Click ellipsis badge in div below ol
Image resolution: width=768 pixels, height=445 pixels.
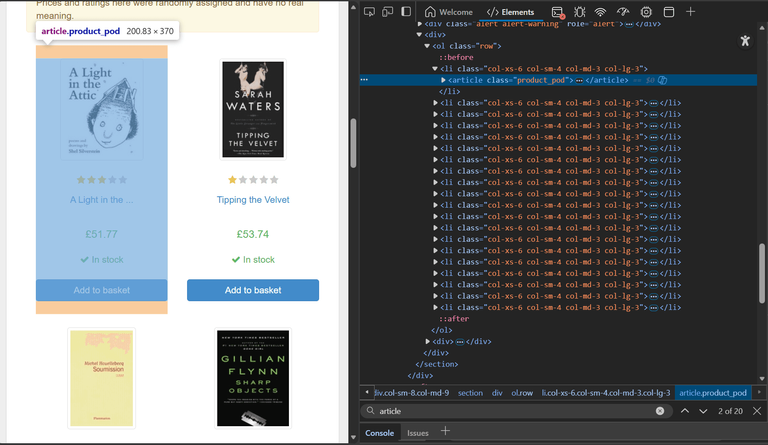(460, 342)
